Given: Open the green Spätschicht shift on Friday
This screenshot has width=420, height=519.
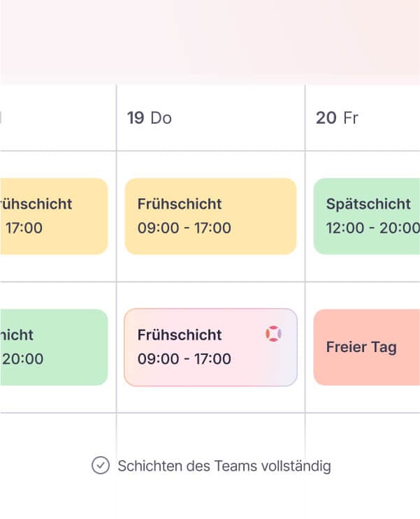Looking at the screenshot, I should (x=366, y=216).
